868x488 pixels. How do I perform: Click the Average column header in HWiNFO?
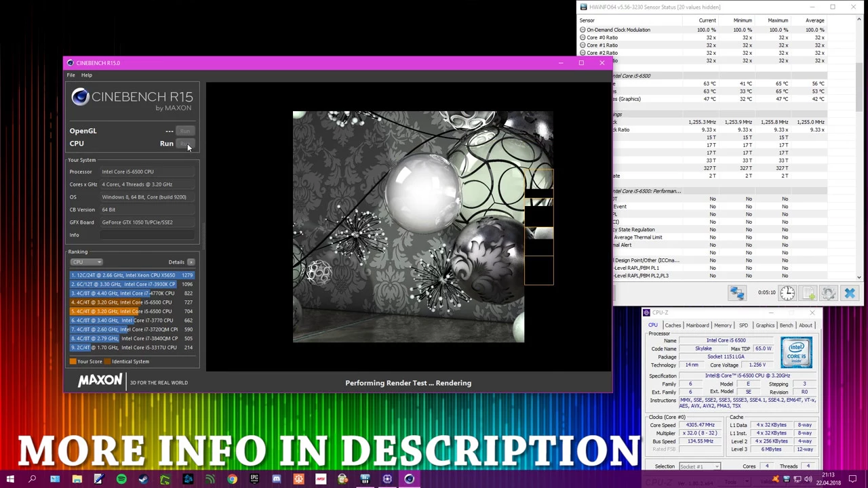pos(814,20)
